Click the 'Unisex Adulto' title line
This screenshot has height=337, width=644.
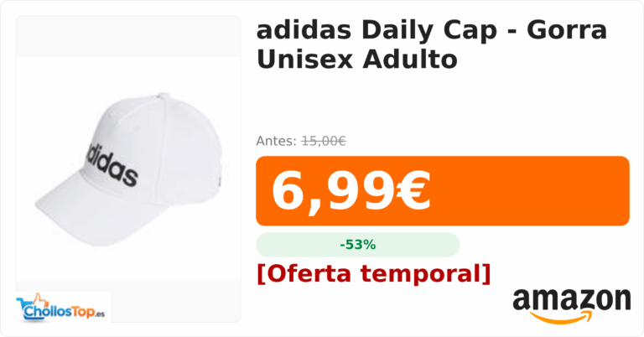point(357,60)
